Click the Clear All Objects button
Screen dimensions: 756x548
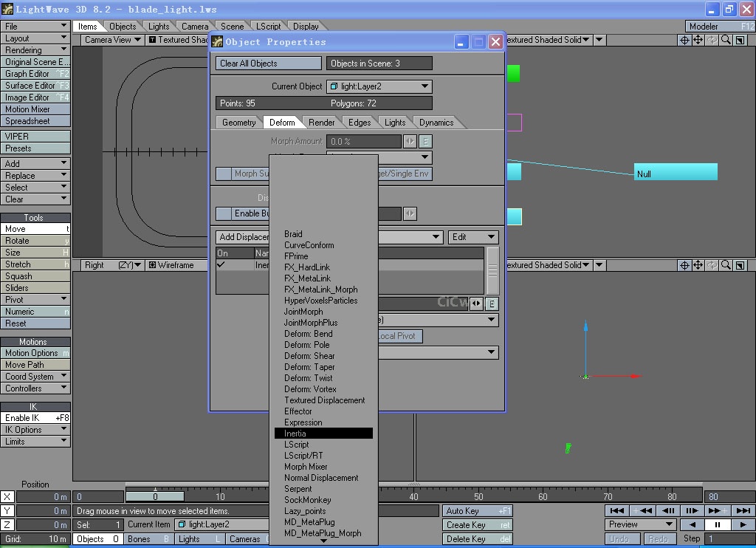[269, 64]
